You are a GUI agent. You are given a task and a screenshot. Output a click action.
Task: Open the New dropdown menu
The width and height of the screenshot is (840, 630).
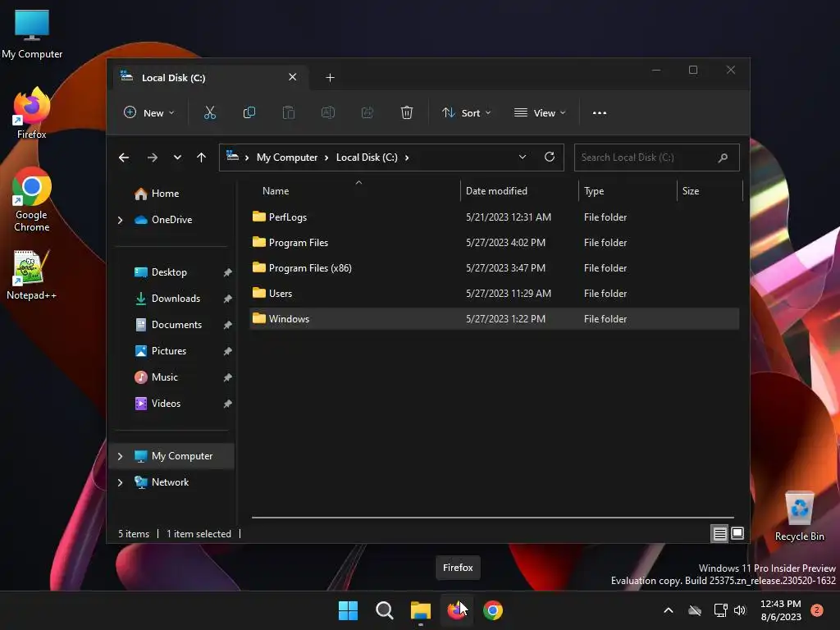(x=149, y=112)
